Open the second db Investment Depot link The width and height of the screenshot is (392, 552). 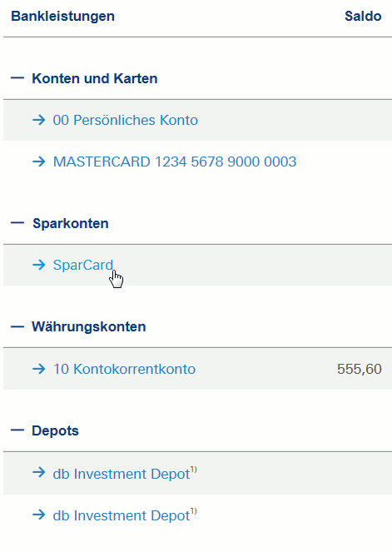[125, 515]
